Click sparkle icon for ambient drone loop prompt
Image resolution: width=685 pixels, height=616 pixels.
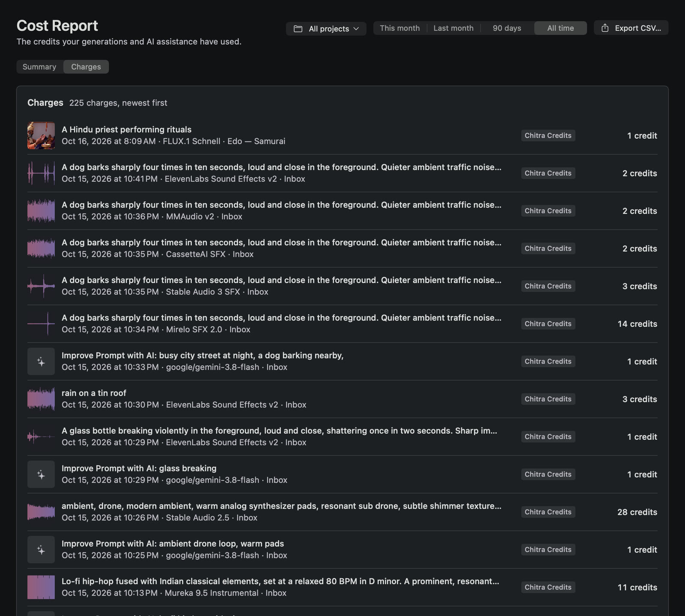coord(41,550)
